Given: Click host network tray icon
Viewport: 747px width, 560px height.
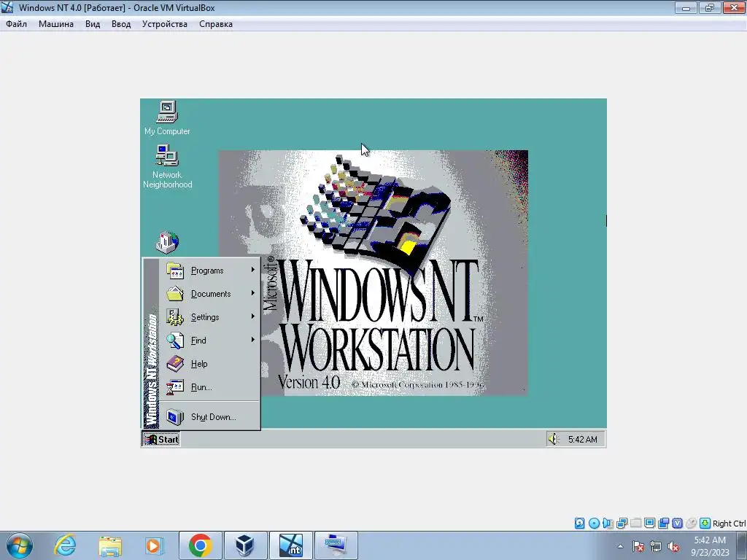Looking at the screenshot, I should pos(656,546).
